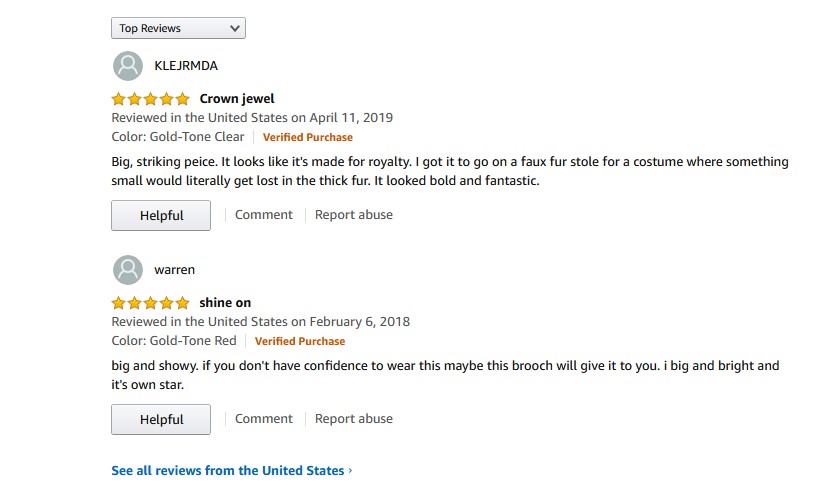Click the five-star rating on Crown jewel review

150,99
